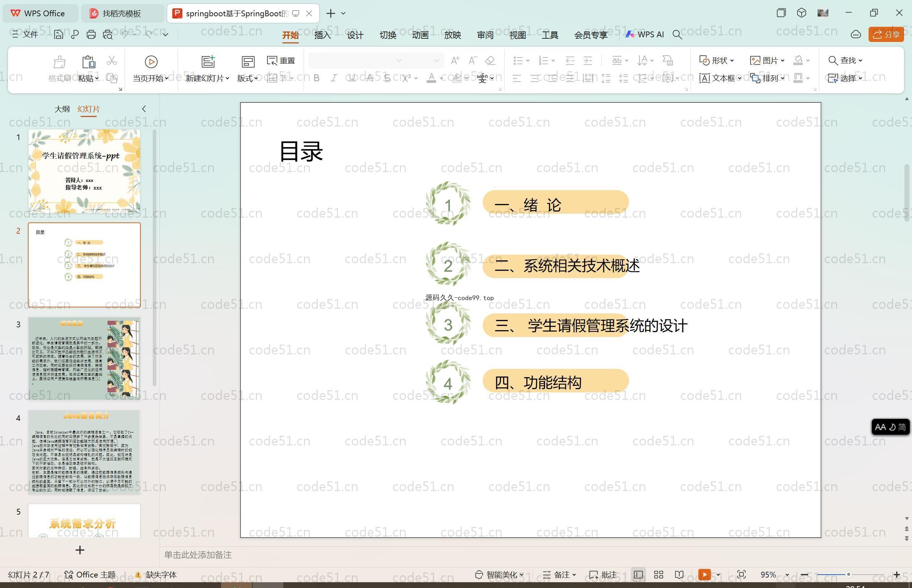Open the text highlight color swatch

point(457,78)
